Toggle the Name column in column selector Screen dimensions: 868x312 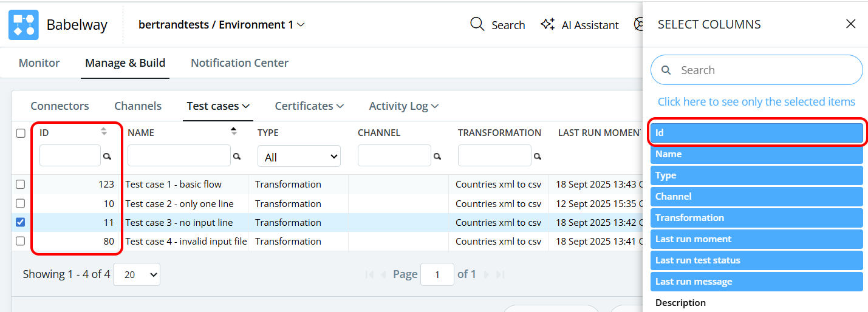(x=757, y=154)
